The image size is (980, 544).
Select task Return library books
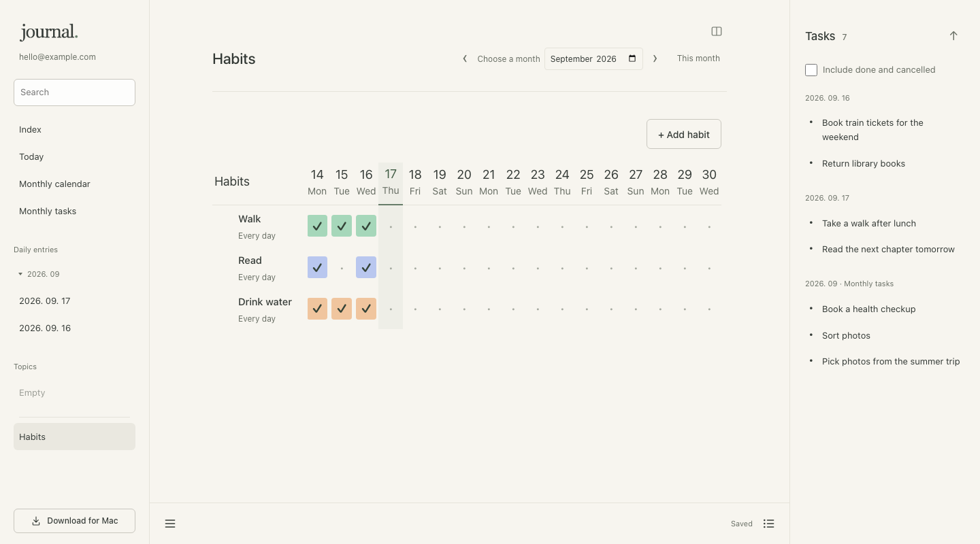pos(864,163)
